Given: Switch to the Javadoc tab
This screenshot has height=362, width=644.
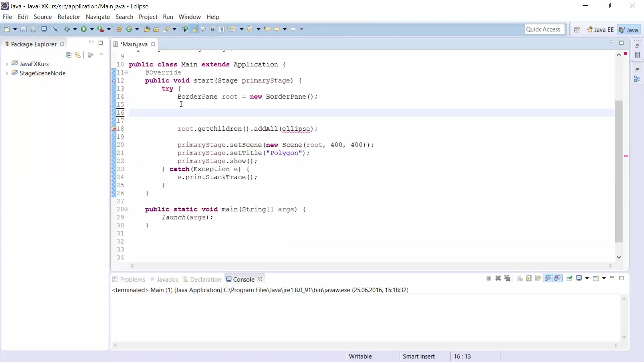Looking at the screenshot, I should pyautogui.click(x=164, y=279).
